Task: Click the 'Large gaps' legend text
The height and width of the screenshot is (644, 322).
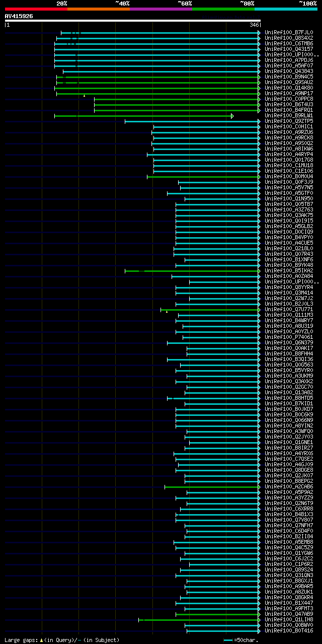Action: coord(22,640)
